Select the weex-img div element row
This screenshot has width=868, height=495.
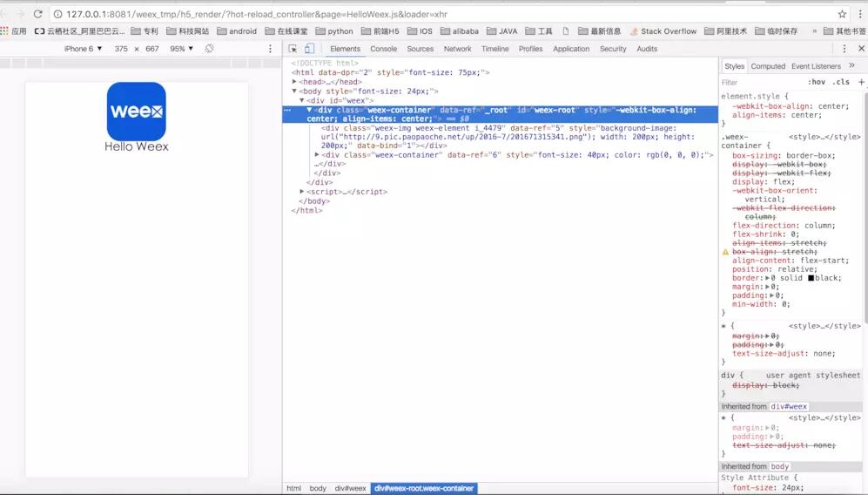[x=500, y=137]
